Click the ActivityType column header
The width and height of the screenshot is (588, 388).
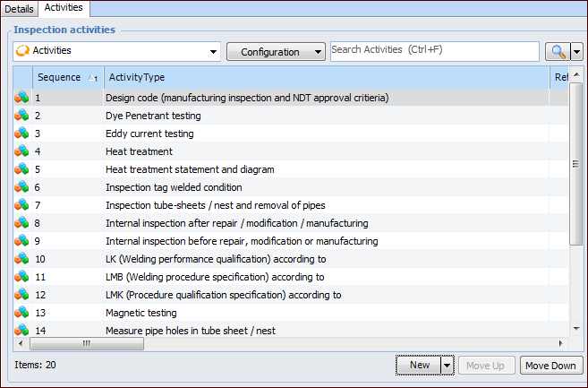point(326,78)
